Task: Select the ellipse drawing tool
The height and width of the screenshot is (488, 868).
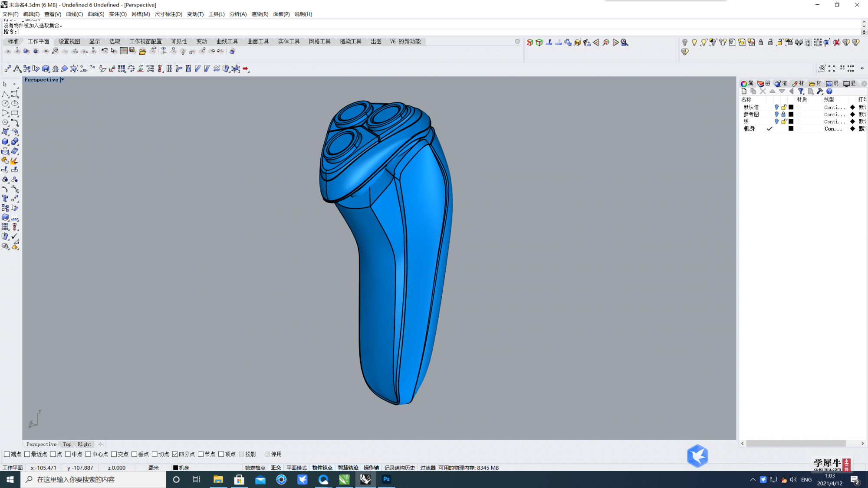Action: [x=15, y=104]
